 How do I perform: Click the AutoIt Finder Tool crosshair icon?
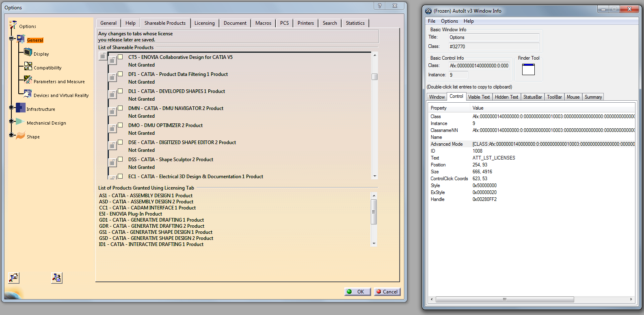click(528, 70)
